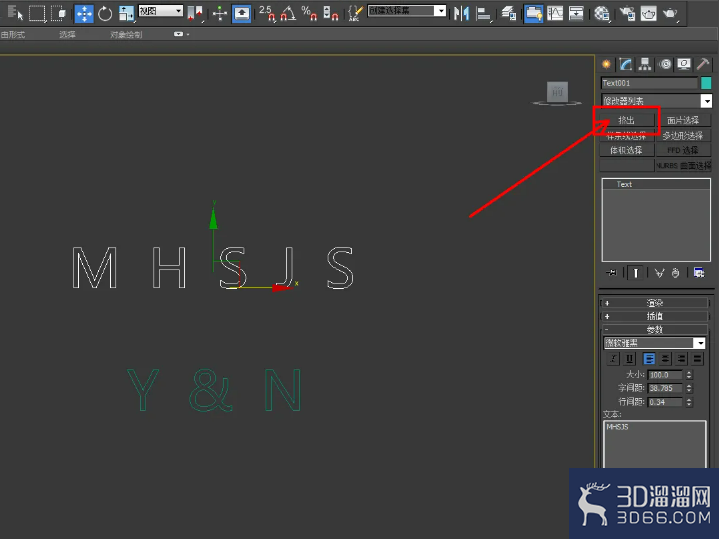This screenshot has width=719, height=539.
Task: Click the FFD 选择 modifier button
Action: (x=683, y=150)
